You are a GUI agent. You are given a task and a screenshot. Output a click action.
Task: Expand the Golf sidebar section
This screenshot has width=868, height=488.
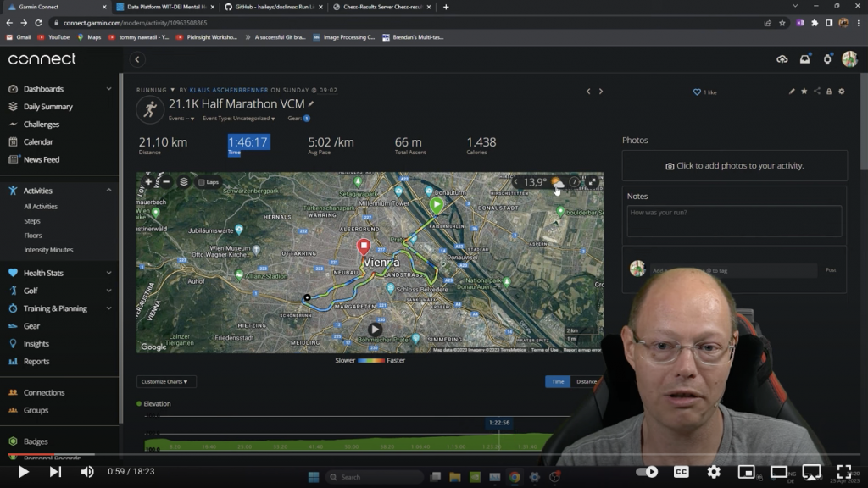pos(108,291)
